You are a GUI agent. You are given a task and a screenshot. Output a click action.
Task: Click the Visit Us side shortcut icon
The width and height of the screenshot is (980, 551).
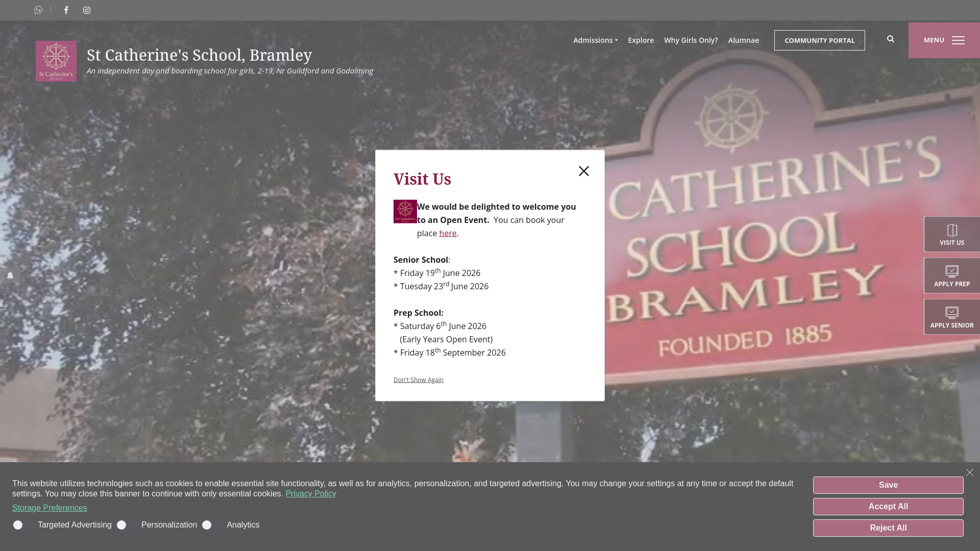pyautogui.click(x=952, y=234)
